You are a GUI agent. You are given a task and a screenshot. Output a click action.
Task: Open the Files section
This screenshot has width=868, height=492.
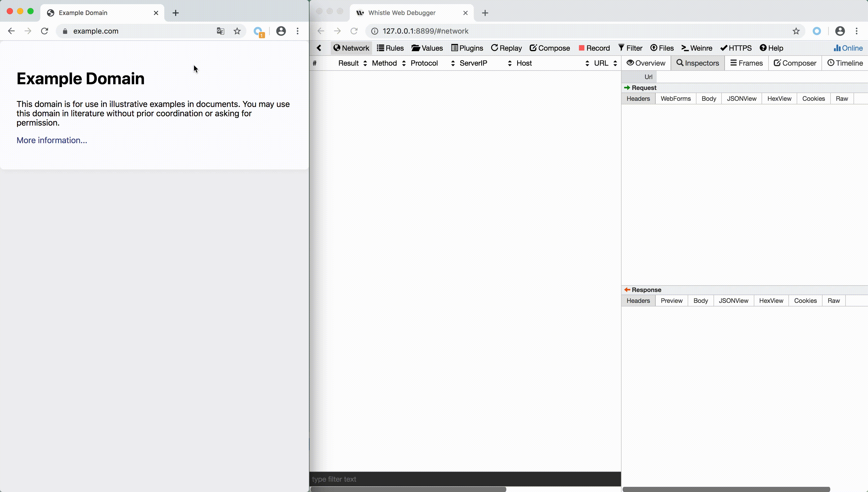pyautogui.click(x=662, y=48)
